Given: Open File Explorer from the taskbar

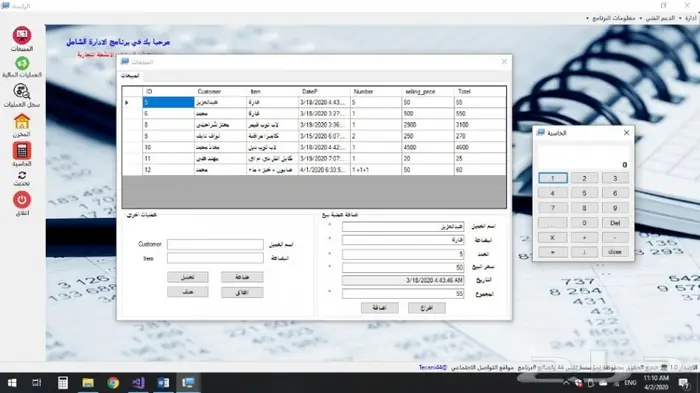Looking at the screenshot, I should (88, 383).
